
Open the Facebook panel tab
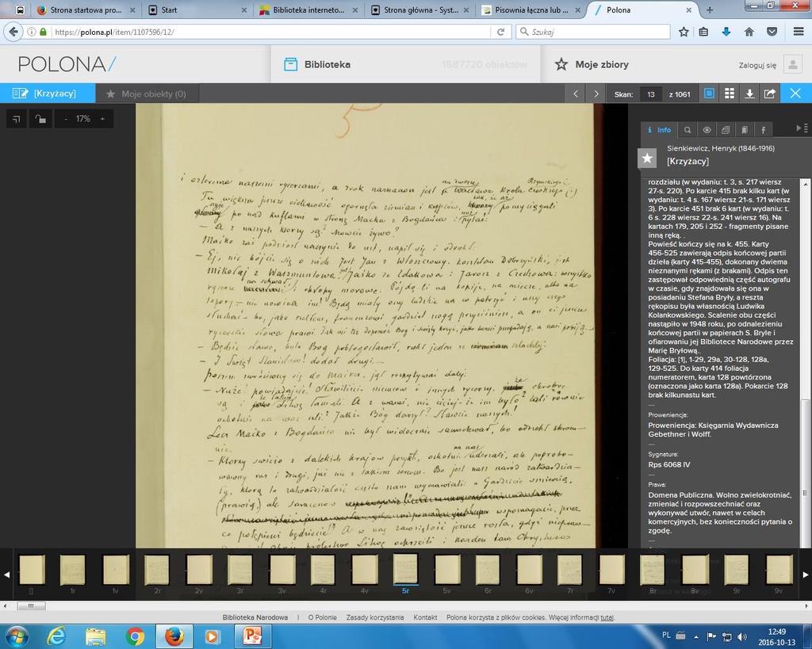(x=764, y=130)
